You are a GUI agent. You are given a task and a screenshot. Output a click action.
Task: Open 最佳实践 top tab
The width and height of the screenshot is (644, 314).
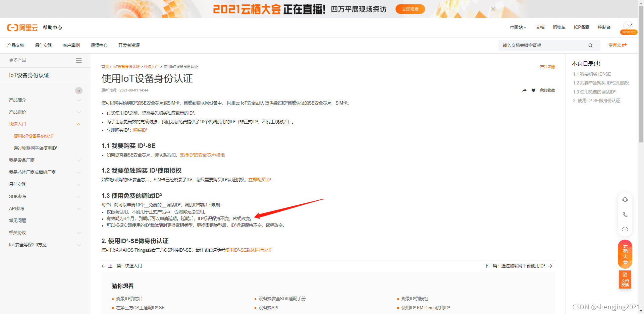(44, 45)
